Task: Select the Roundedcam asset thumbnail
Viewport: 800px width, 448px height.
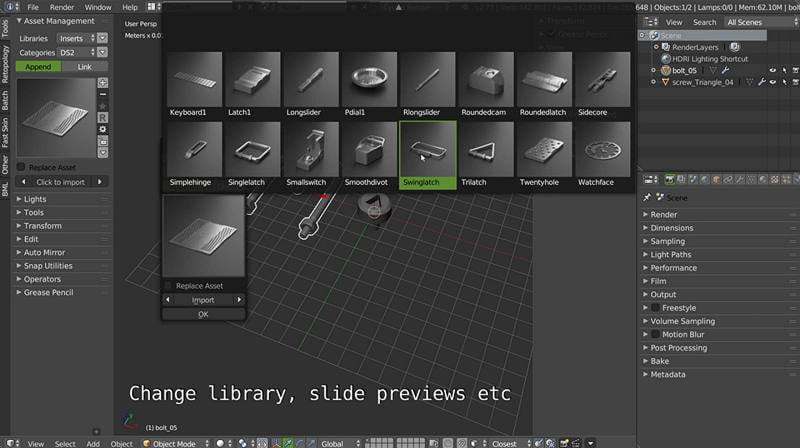Action: [x=486, y=85]
